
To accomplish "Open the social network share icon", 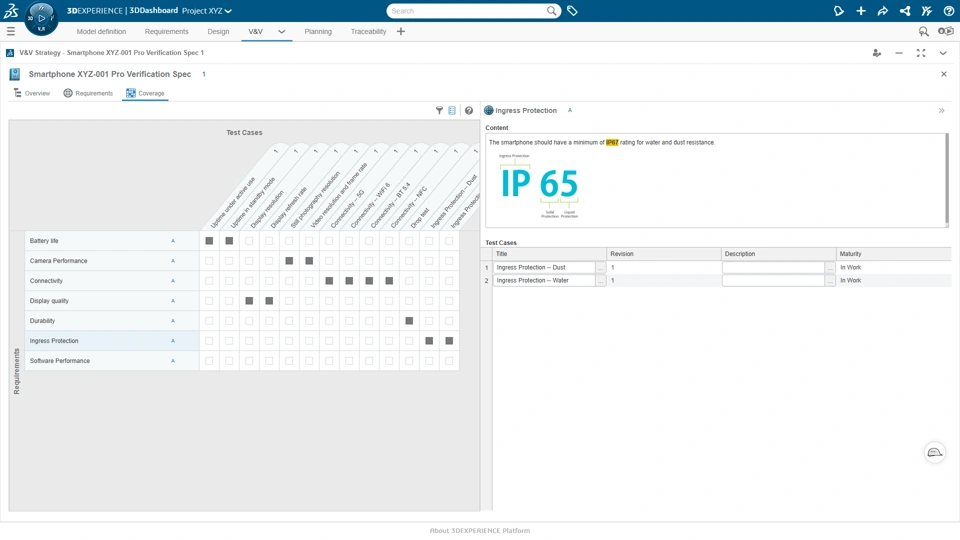I will (x=905, y=10).
